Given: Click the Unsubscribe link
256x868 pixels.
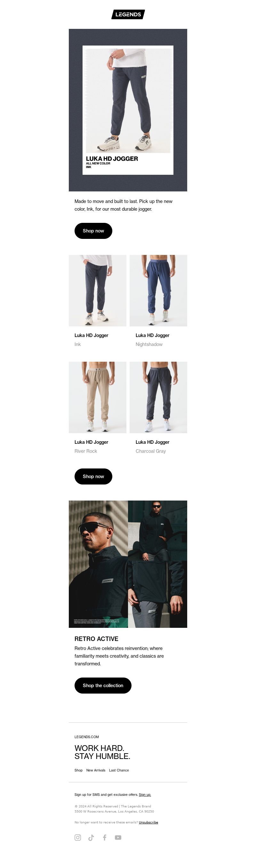Looking at the screenshot, I should click(x=148, y=822).
